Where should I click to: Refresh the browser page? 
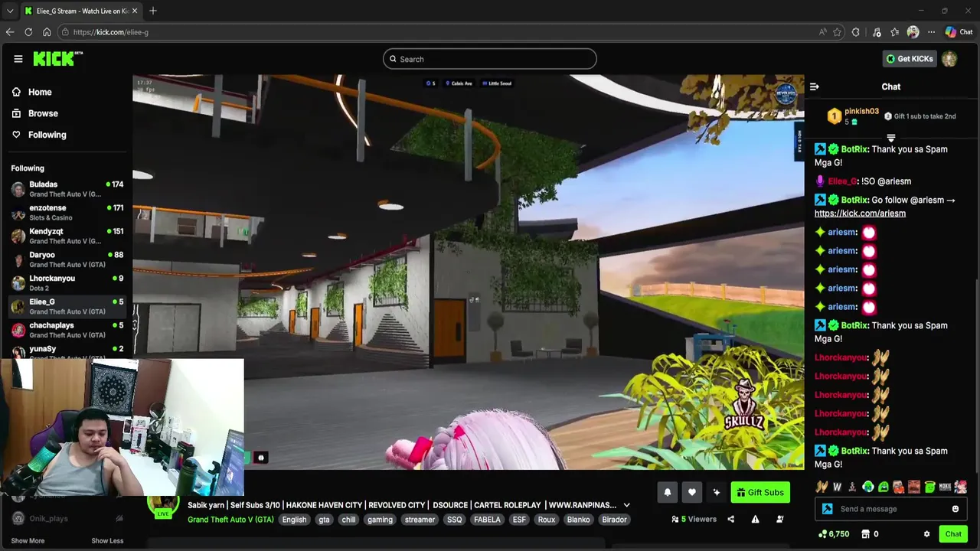point(28,32)
